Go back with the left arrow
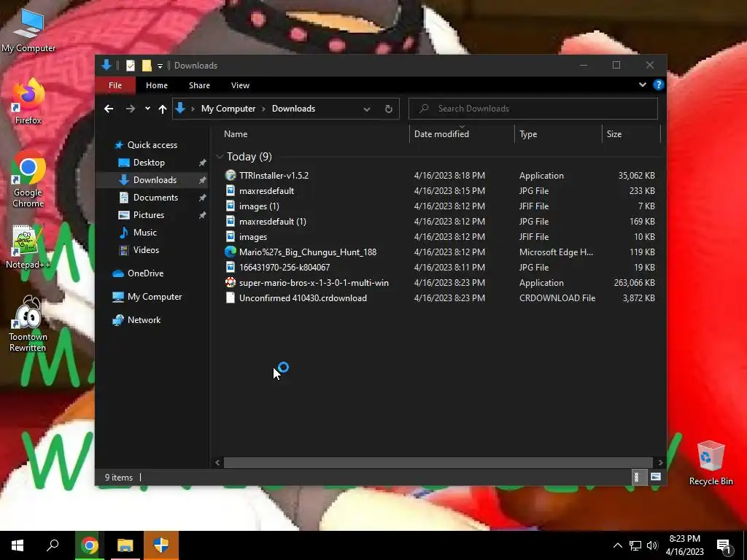This screenshot has height=560, width=747. point(109,109)
